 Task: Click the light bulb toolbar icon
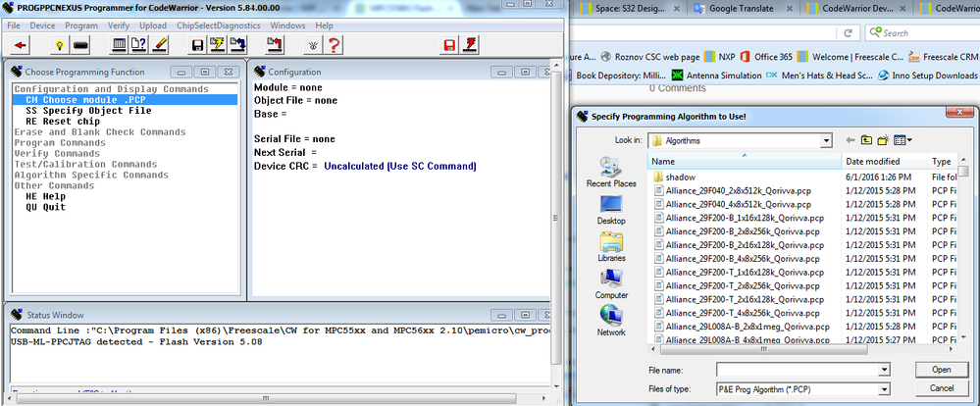point(60,45)
